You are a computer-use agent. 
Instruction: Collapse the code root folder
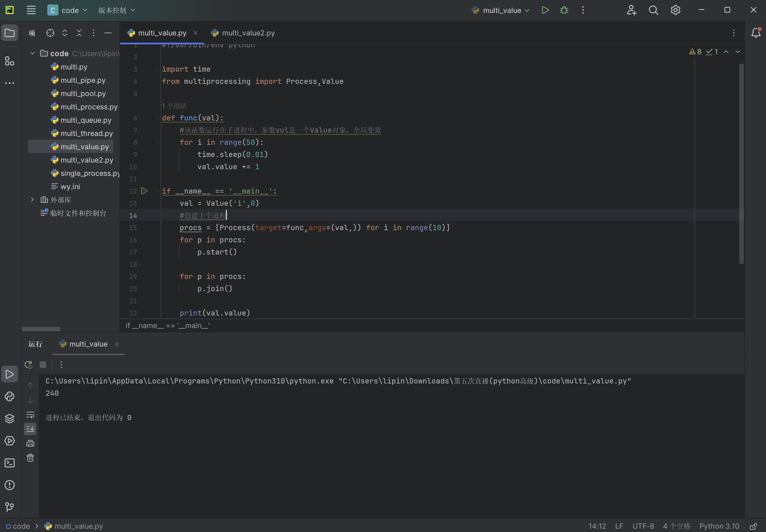click(33, 54)
